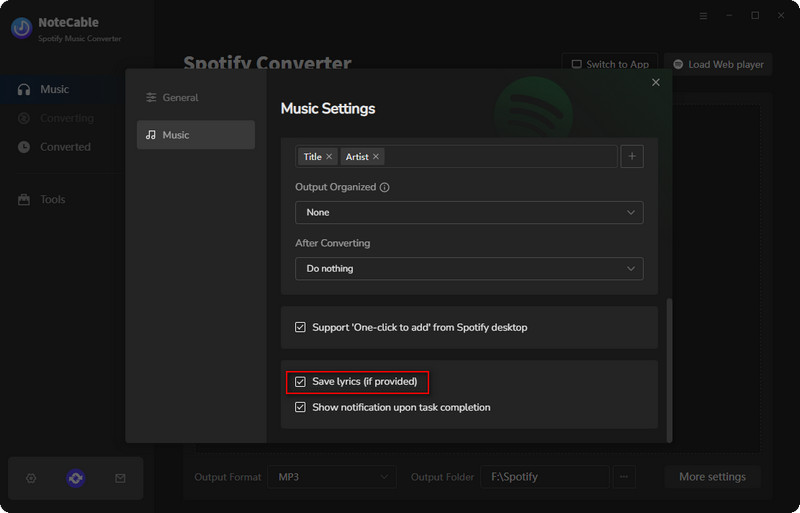Expand the Output Format MP3 dropdown
This screenshot has width=800, height=513.
point(332,477)
